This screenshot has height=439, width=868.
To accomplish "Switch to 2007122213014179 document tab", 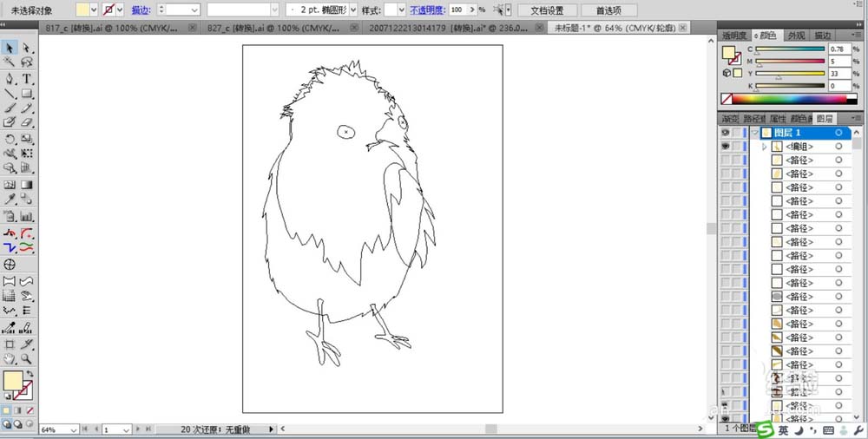I will pos(449,28).
